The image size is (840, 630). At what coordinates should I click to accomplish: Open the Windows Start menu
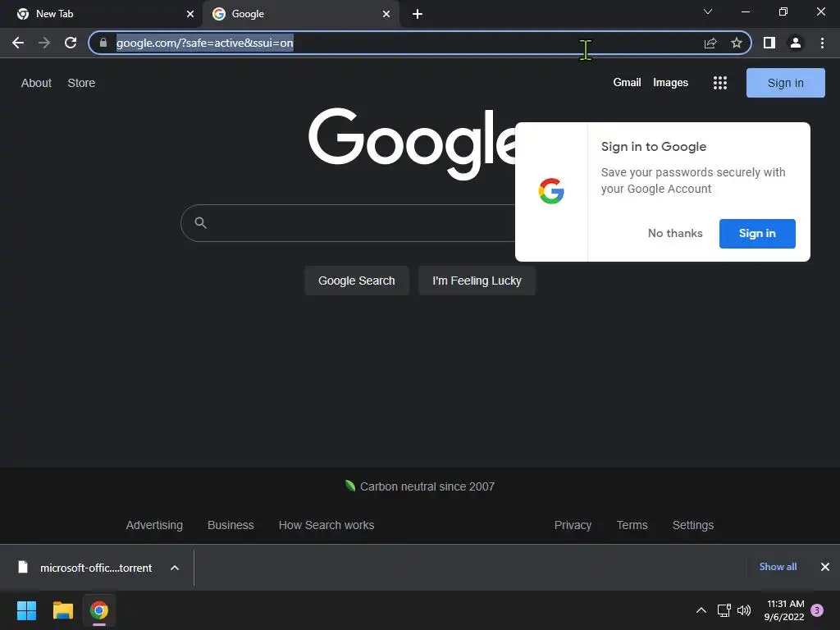tap(26, 610)
